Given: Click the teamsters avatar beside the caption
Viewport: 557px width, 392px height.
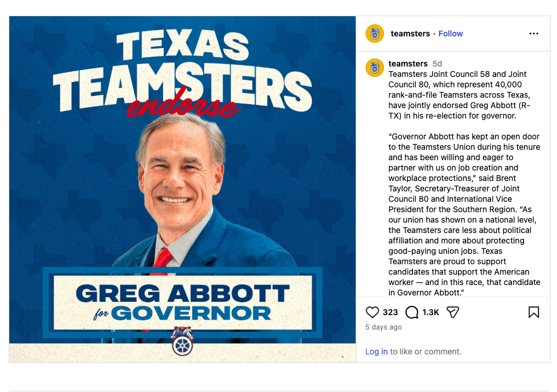Looking at the screenshot, I should [x=375, y=68].
